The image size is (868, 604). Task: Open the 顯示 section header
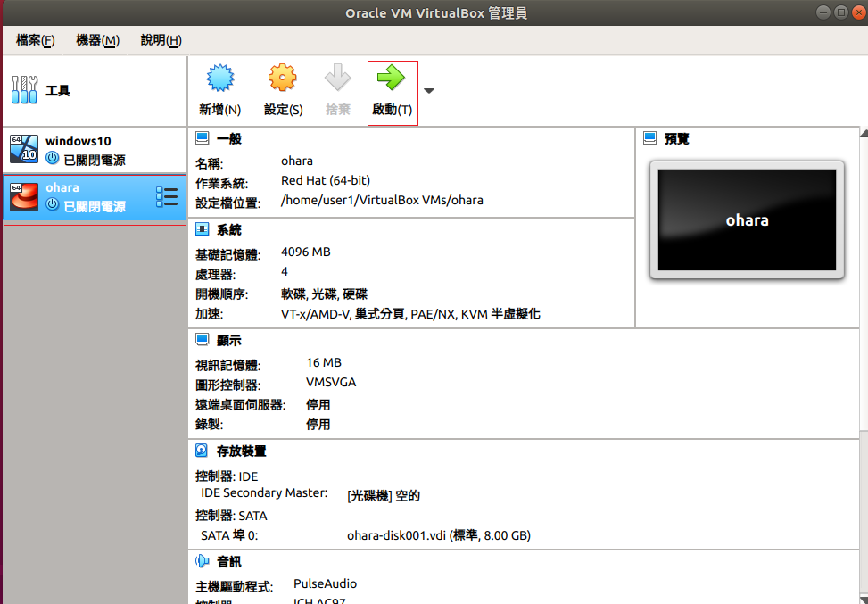[229, 341]
